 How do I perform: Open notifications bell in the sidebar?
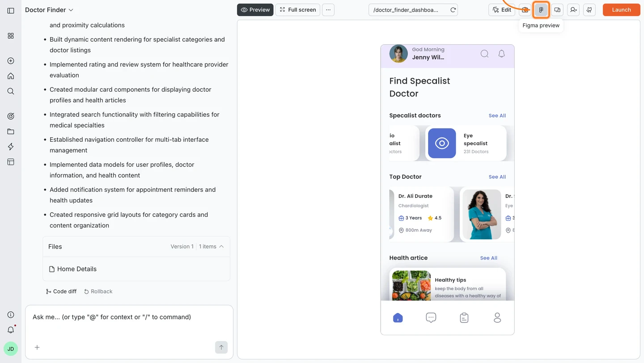[10, 329]
